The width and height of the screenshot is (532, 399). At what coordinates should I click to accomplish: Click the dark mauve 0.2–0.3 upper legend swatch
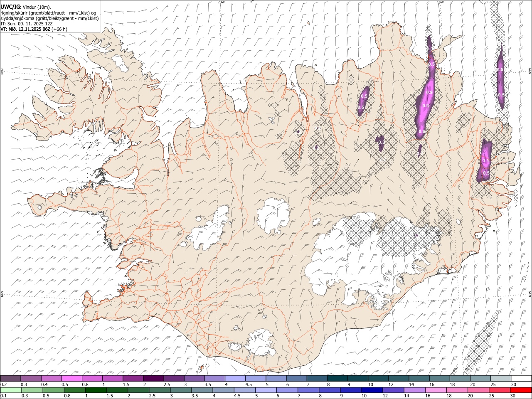click(x=11, y=379)
